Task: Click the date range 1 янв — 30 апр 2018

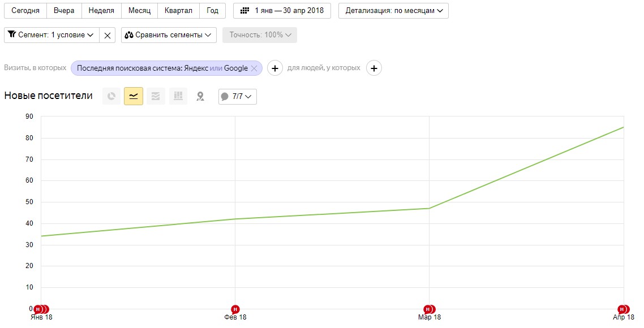Action: [282, 11]
